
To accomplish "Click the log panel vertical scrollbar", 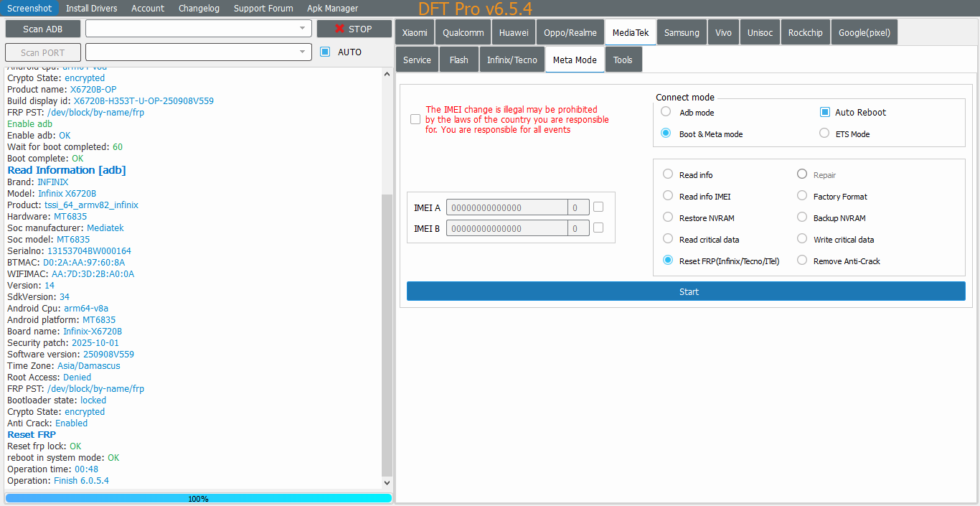I will (387, 335).
